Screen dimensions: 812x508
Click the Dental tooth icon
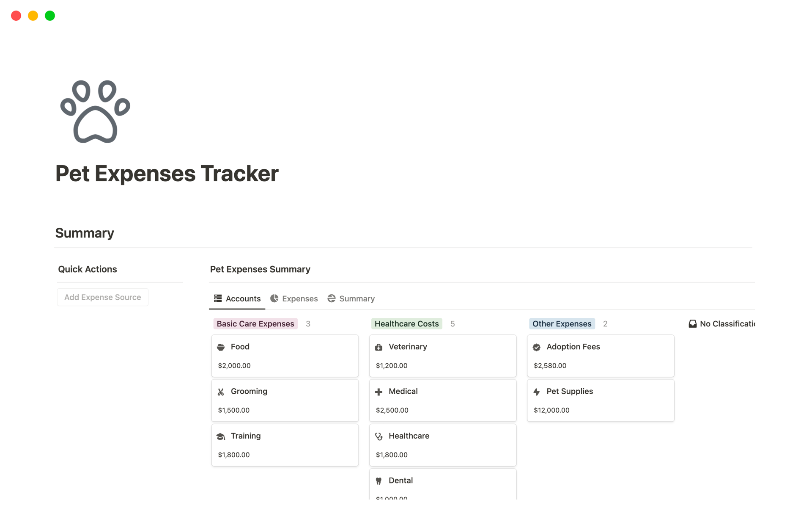(379, 481)
